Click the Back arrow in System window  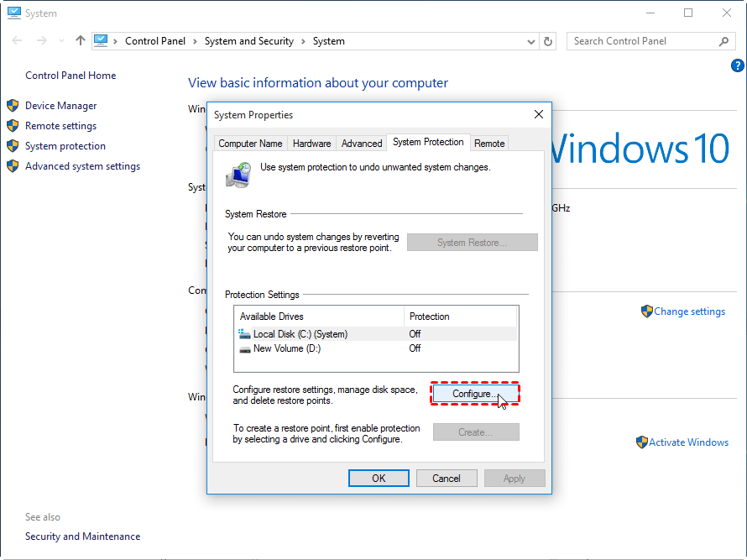pyautogui.click(x=17, y=41)
